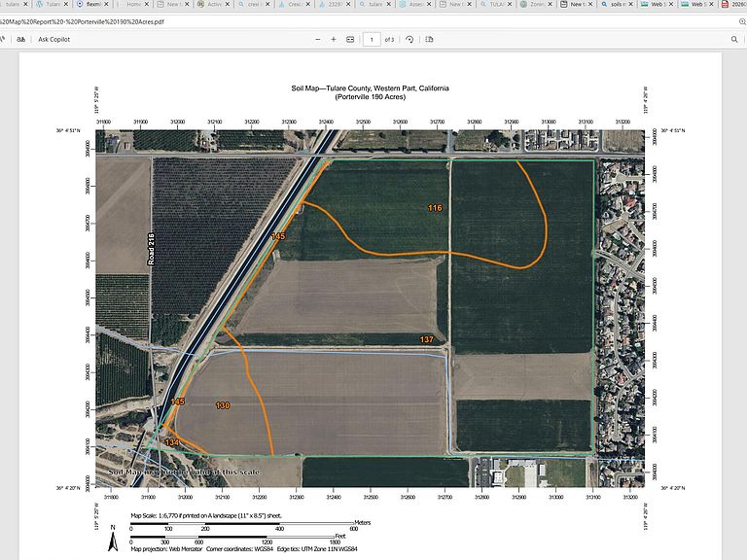Viewport: 747px width, 560px height.
Task: Switch to the flexmls tab
Action: coord(93,4)
